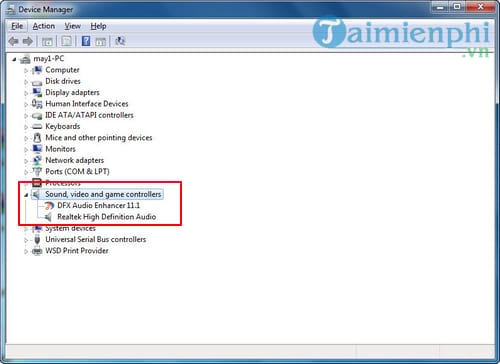Select Mice and other pointing devices label
Viewport: 500px width, 364px height.
tap(99, 138)
